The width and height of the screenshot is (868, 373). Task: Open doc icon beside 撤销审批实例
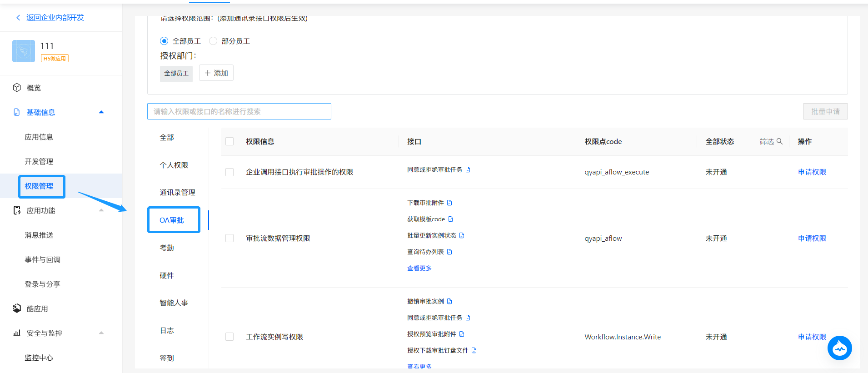[x=449, y=301]
